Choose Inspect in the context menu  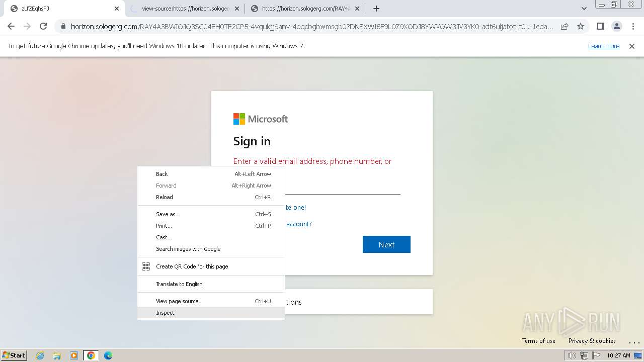(211, 313)
